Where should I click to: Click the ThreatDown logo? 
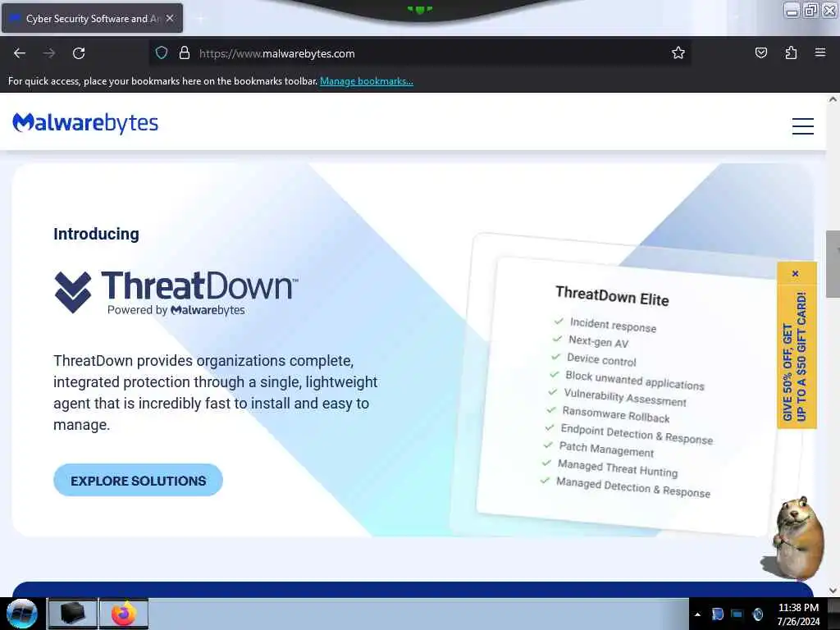tap(176, 292)
